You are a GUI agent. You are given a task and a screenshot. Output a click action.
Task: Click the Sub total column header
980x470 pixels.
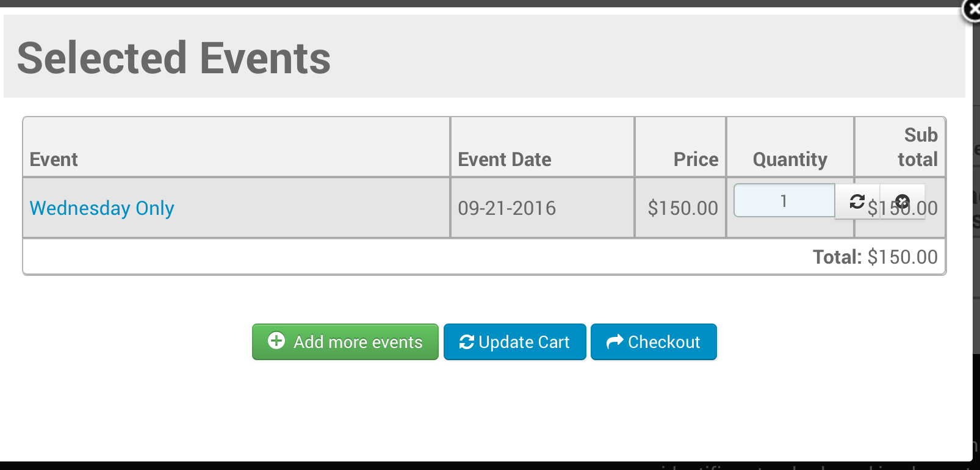pyautogui.click(x=918, y=147)
